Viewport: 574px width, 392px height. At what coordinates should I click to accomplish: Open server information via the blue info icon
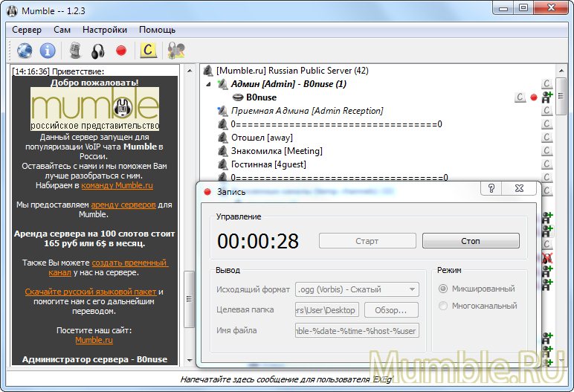click(48, 51)
